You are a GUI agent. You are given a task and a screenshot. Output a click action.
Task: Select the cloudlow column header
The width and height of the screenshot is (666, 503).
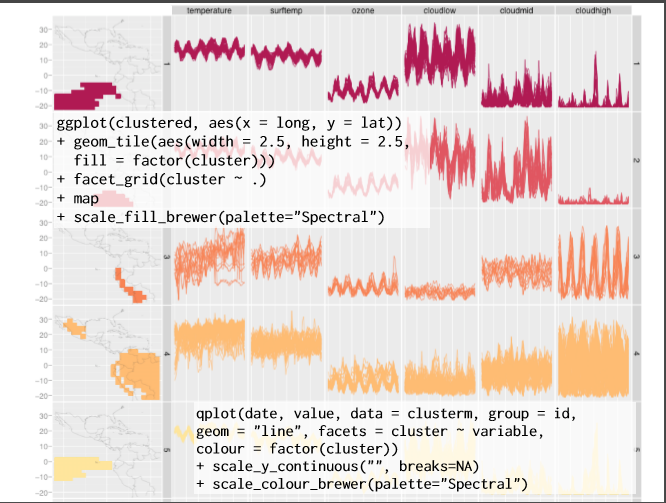(440, 11)
